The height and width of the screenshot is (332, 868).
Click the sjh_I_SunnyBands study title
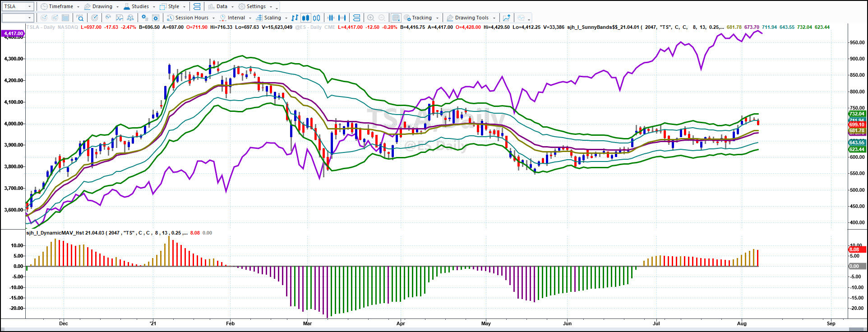[603, 27]
